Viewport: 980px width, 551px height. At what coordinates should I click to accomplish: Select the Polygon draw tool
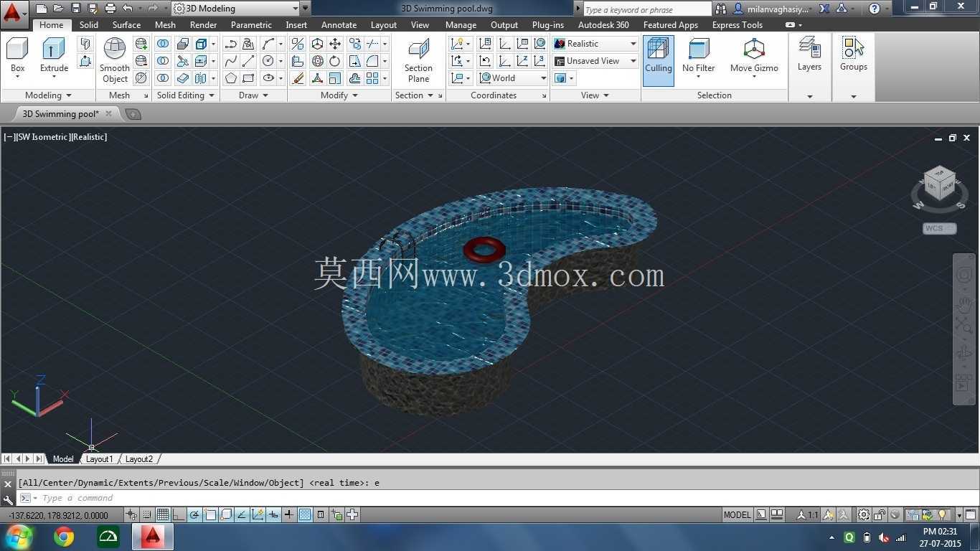tap(231, 78)
